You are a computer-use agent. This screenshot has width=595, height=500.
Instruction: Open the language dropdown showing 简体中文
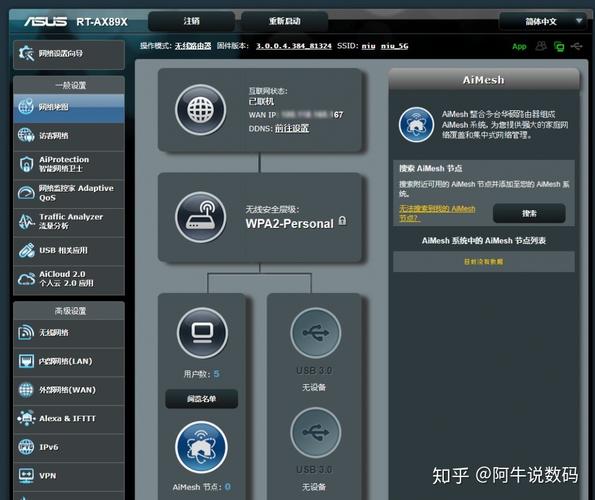pos(543,21)
